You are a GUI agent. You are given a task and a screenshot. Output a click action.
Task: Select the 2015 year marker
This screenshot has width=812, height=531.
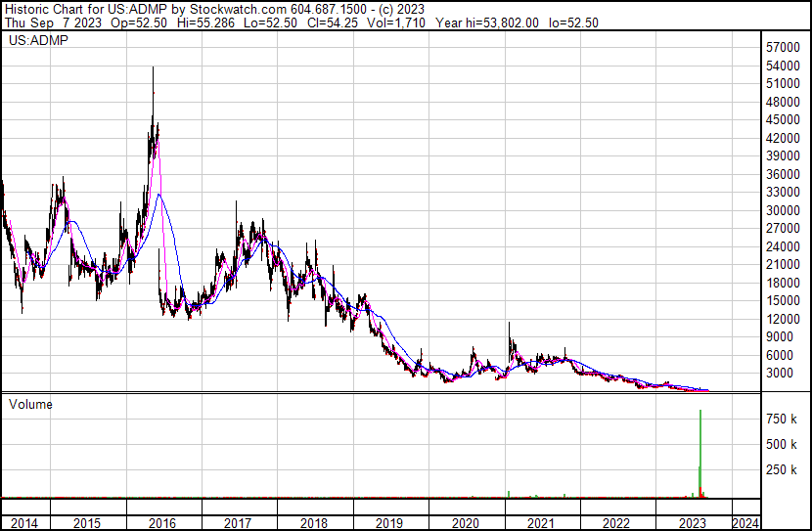(87, 523)
